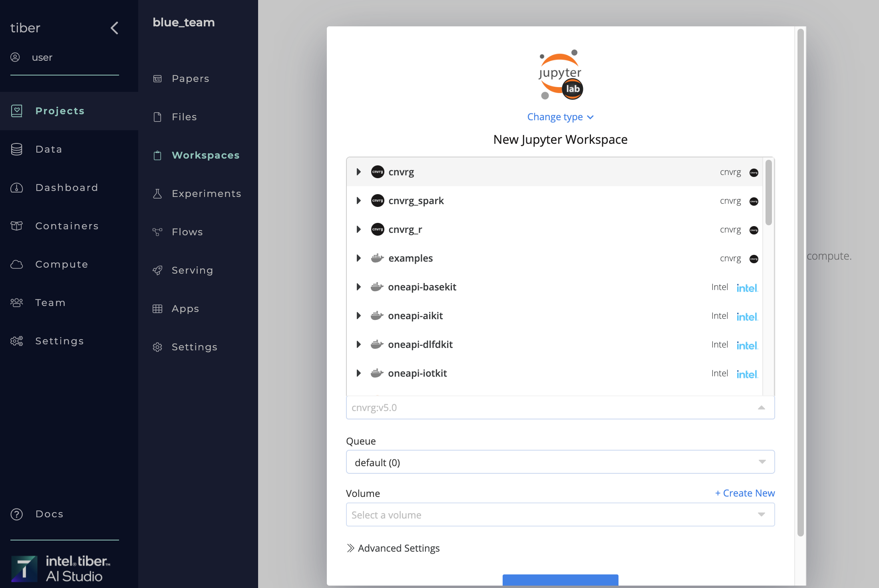Open Serving in project menu
The width and height of the screenshot is (879, 588).
click(192, 270)
